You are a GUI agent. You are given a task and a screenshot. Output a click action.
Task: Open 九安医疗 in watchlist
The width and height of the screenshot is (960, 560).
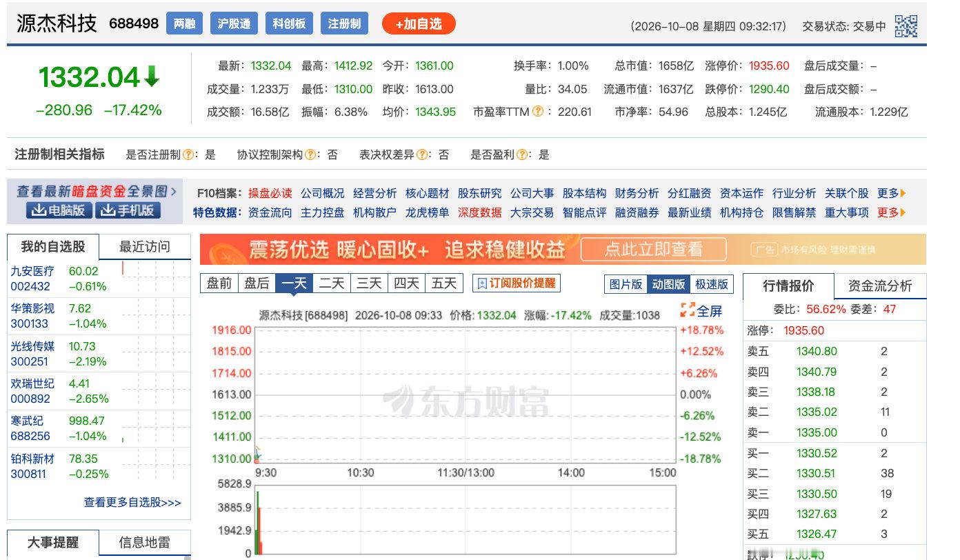pos(32,271)
